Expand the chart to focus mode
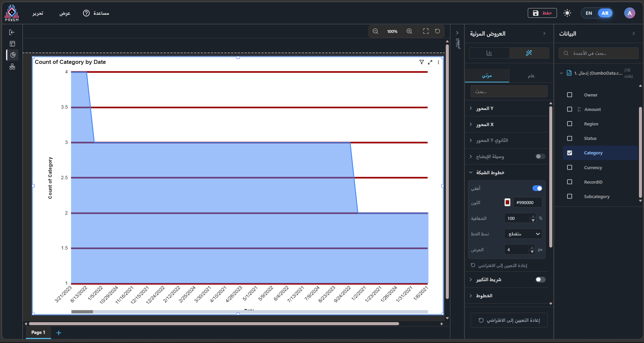The width and height of the screenshot is (644, 343). coord(430,62)
